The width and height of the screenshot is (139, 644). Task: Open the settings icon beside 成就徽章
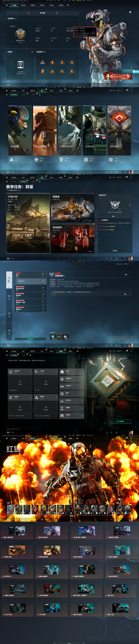45,52
